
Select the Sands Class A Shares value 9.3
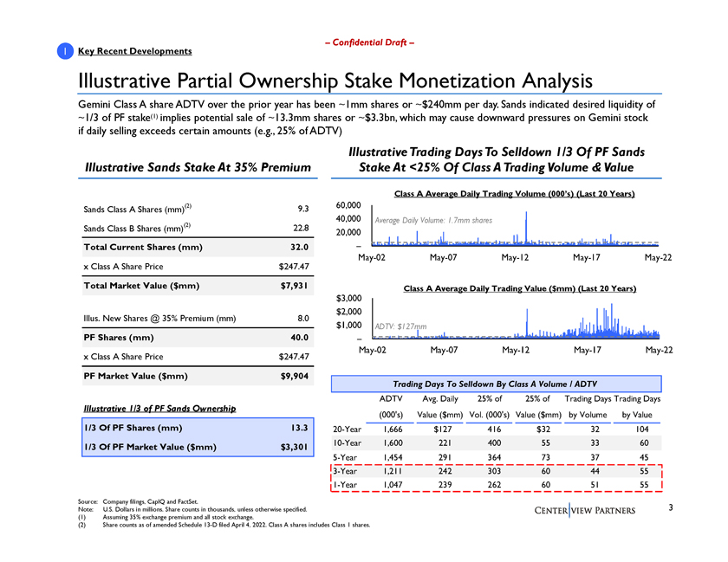pyautogui.click(x=303, y=209)
